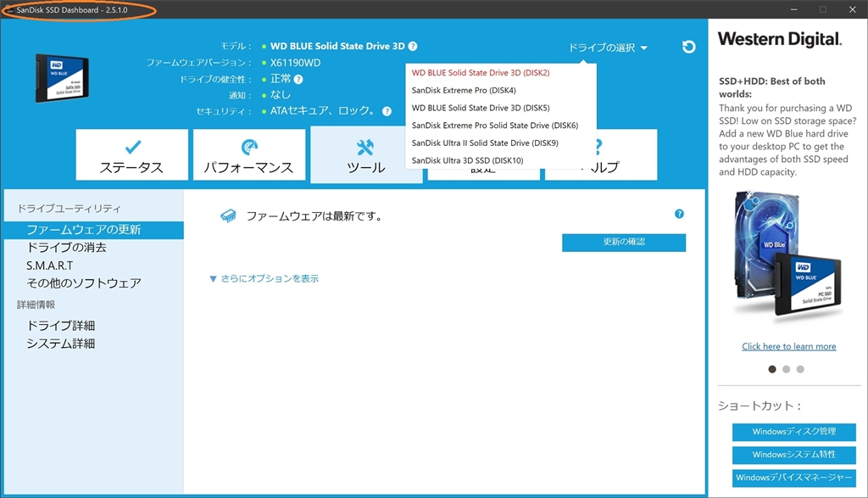Open the ステータス tab
The width and height of the screenshot is (868, 498).
tap(131, 154)
